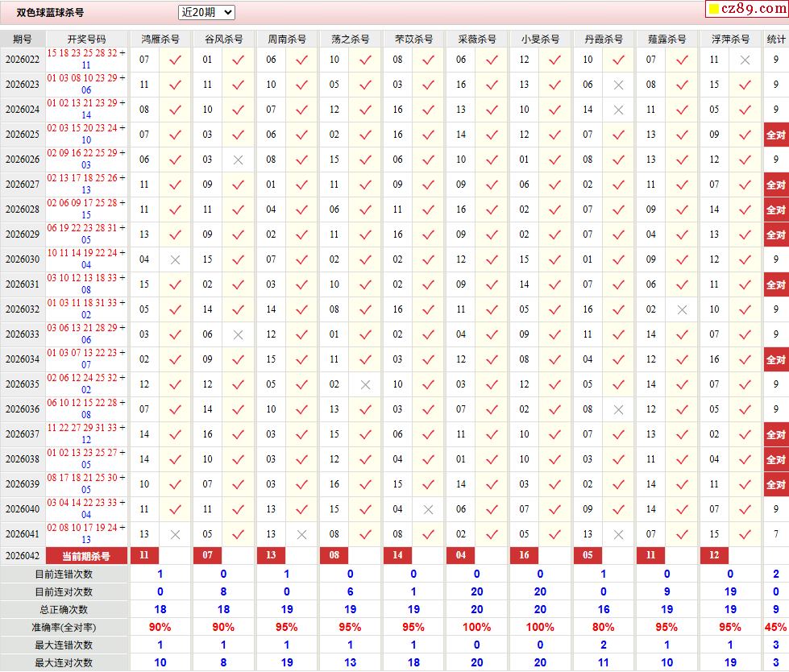Click the X mark for 鸿雁杀号 in period 2026030
789x672 pixels.
coord(175,259)
